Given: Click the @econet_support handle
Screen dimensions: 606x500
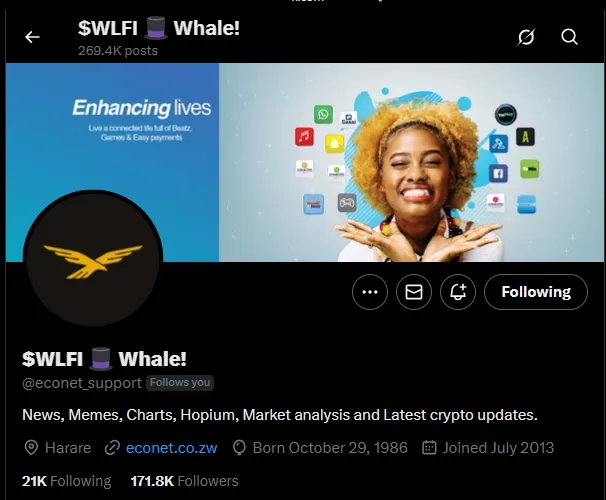Looking at the screenshot, I should [82, 383].
